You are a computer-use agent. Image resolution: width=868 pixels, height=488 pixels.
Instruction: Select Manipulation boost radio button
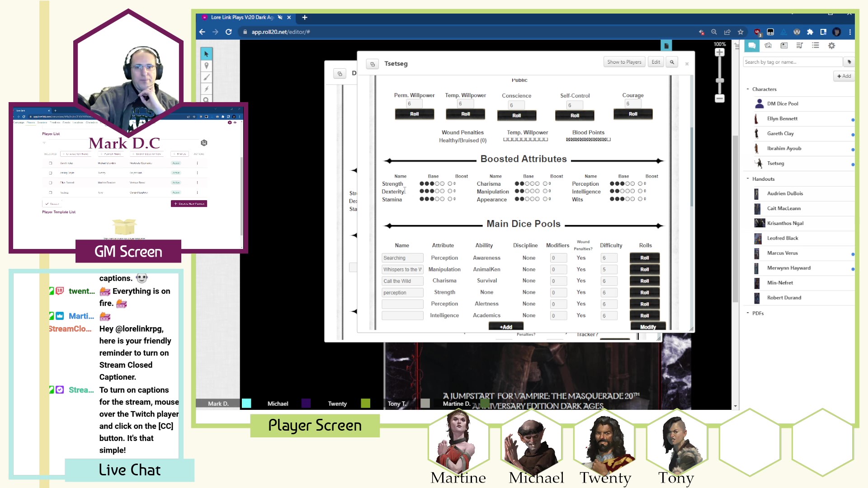click(545, 191)
